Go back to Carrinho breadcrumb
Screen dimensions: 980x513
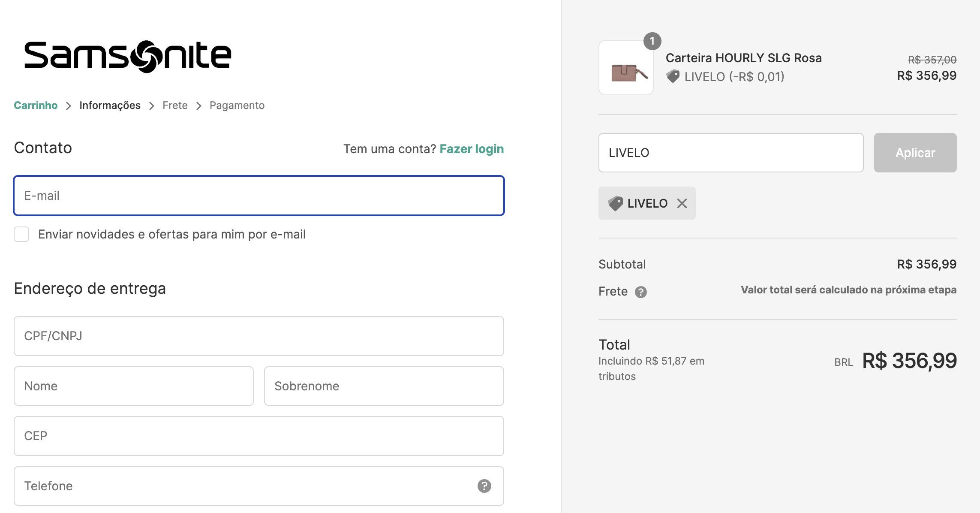[x=36, y=106]
